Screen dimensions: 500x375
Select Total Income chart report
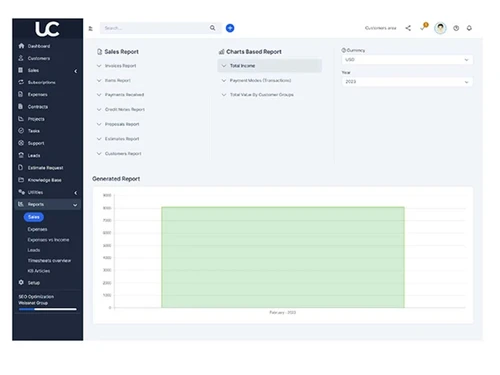[270, 66]
